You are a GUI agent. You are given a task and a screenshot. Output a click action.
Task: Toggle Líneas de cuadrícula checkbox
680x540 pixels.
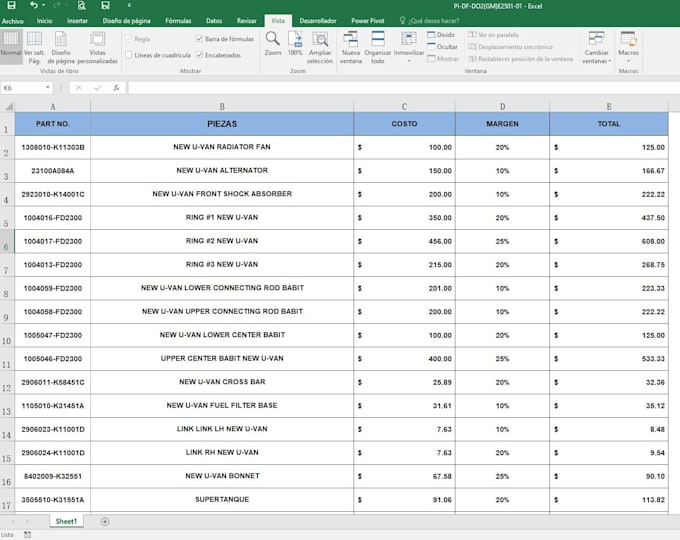coord(129,55)
